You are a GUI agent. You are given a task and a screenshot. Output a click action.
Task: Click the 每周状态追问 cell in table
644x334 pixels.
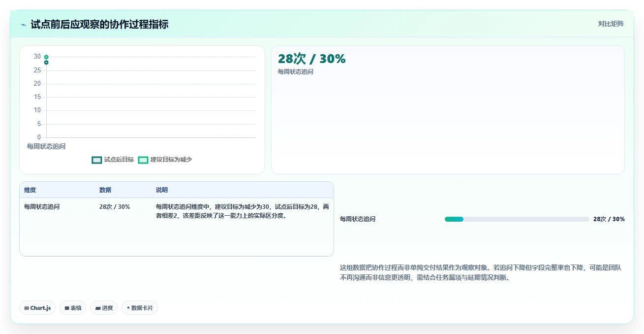(x=42, y=207)
